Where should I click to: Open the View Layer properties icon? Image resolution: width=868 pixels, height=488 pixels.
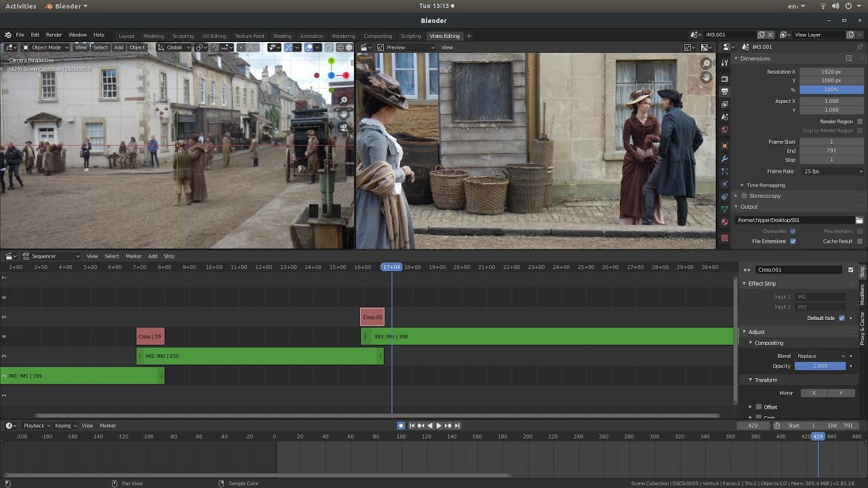tap(725, 104)
